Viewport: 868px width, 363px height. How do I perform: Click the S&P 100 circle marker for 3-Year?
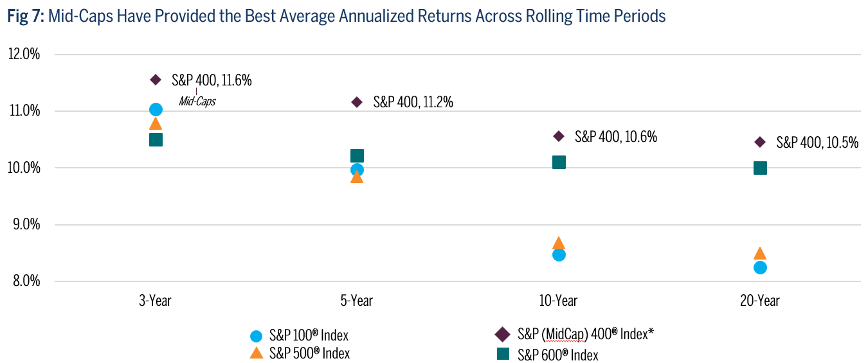pyautogui.click(x=156, y=110)
